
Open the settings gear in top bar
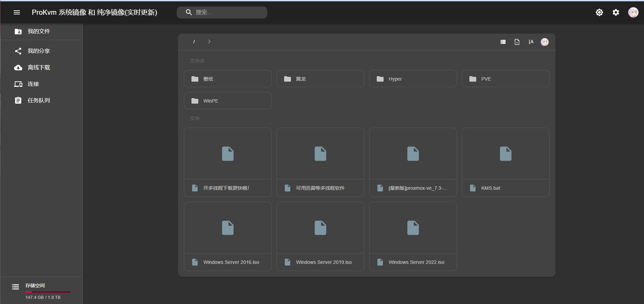[x=616, y=12]
